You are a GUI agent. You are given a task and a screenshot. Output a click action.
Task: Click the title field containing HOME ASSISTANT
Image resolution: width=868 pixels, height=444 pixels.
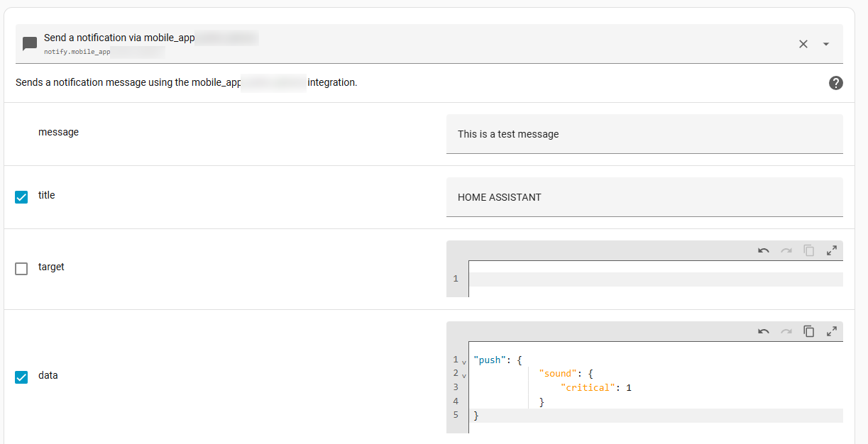coord(644,197)
